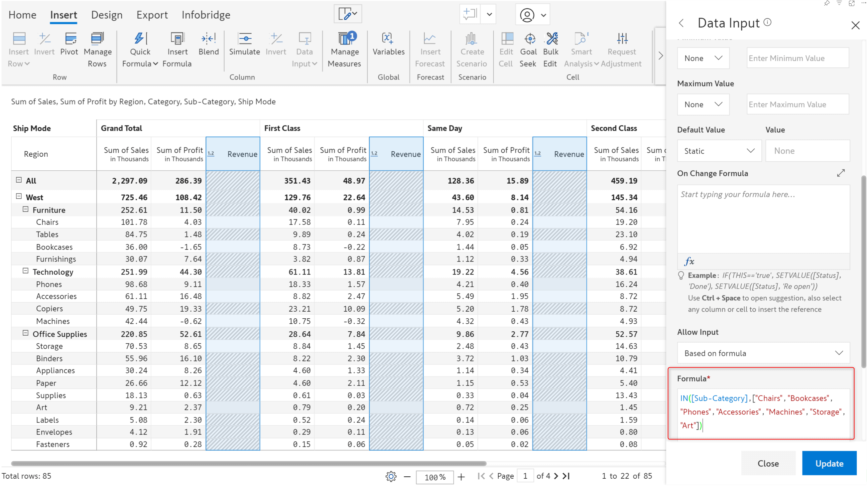Select the Blend tool
Viewport: 868px width, 486px height.
click(208, 44)
